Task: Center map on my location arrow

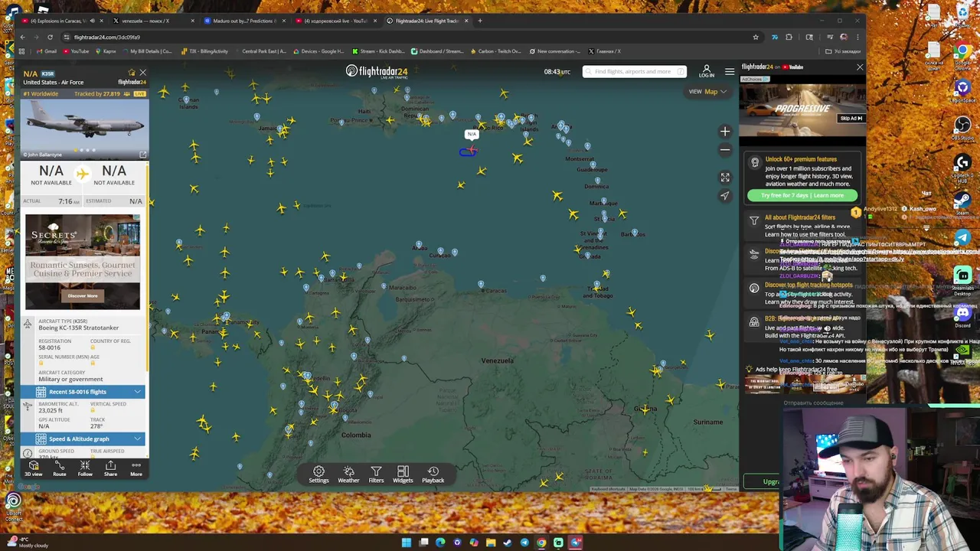Action: coord(725,196)
